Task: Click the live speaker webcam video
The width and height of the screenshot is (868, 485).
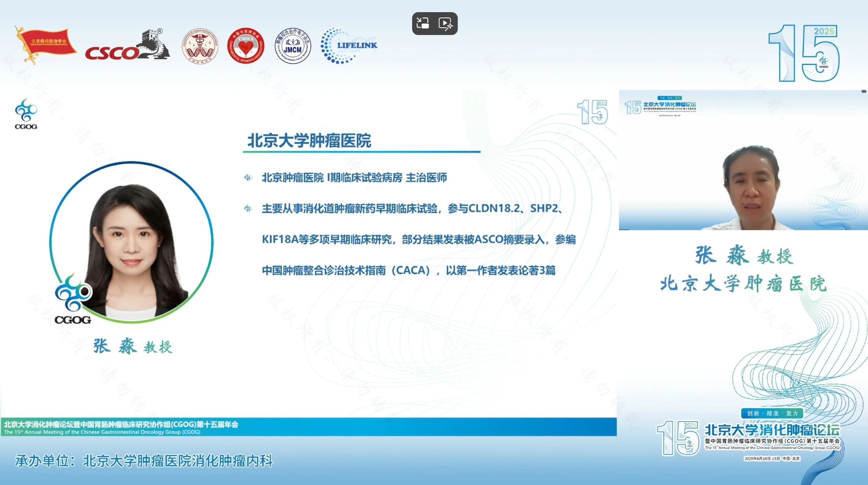Action: [x=743, y=160]
